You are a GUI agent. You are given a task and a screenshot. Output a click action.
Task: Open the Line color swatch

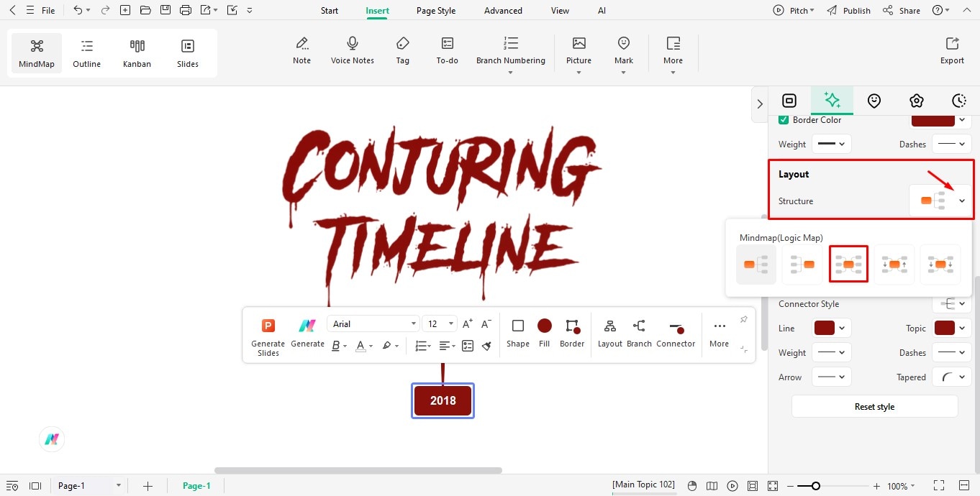[x=825, y=329]
